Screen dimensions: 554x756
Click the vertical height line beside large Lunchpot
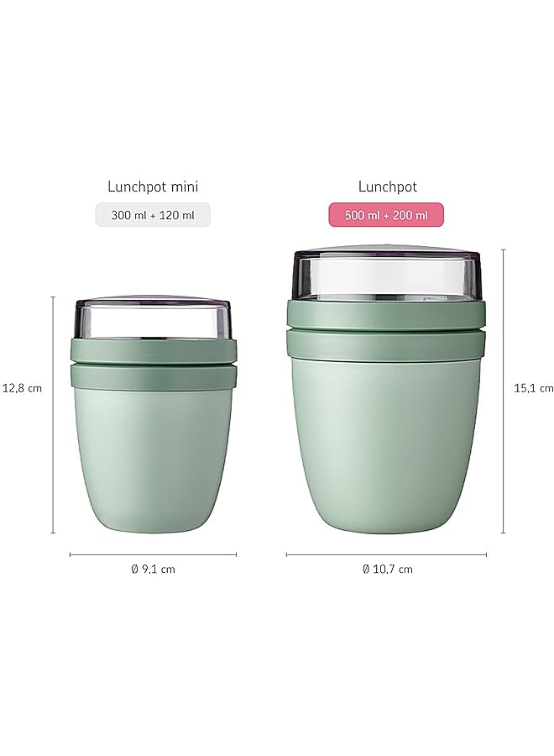coord(504,391)
